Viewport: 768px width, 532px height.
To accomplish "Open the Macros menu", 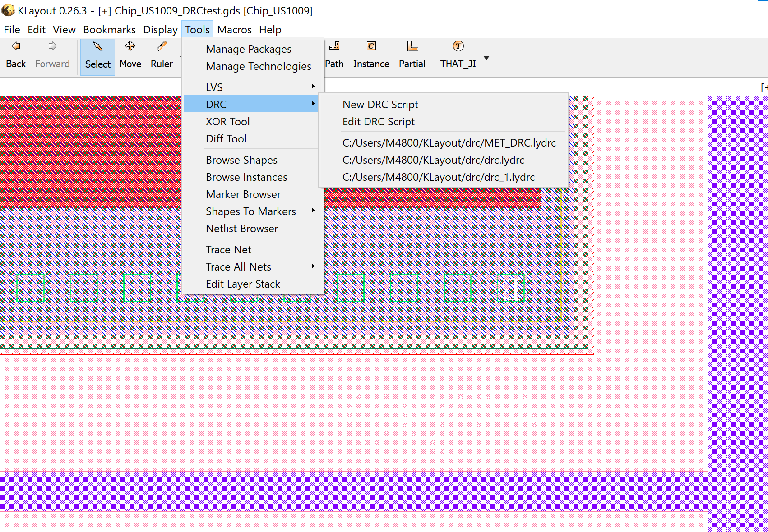I will point(234,30).
